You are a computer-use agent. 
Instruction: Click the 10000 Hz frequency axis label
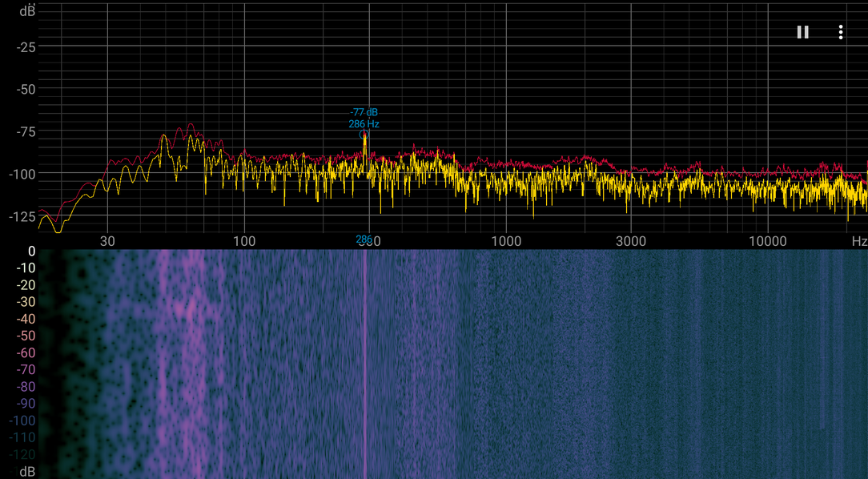[767, 241]
